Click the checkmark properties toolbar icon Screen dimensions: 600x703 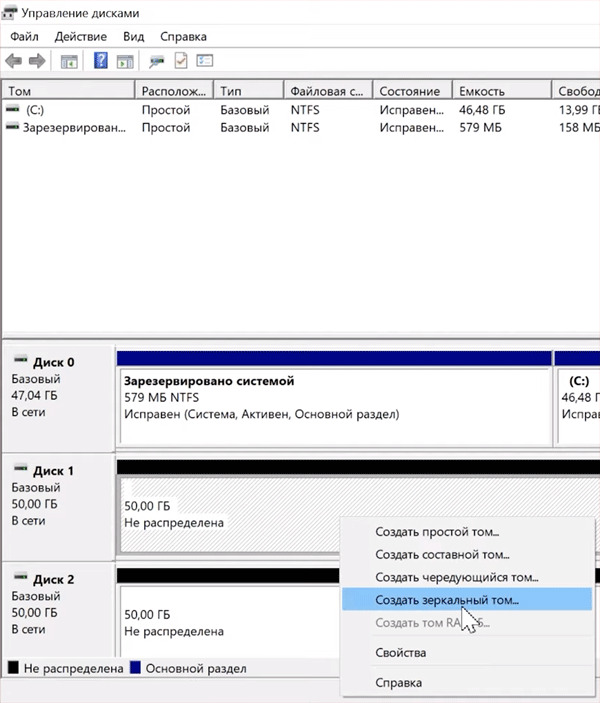click(181, 61)
